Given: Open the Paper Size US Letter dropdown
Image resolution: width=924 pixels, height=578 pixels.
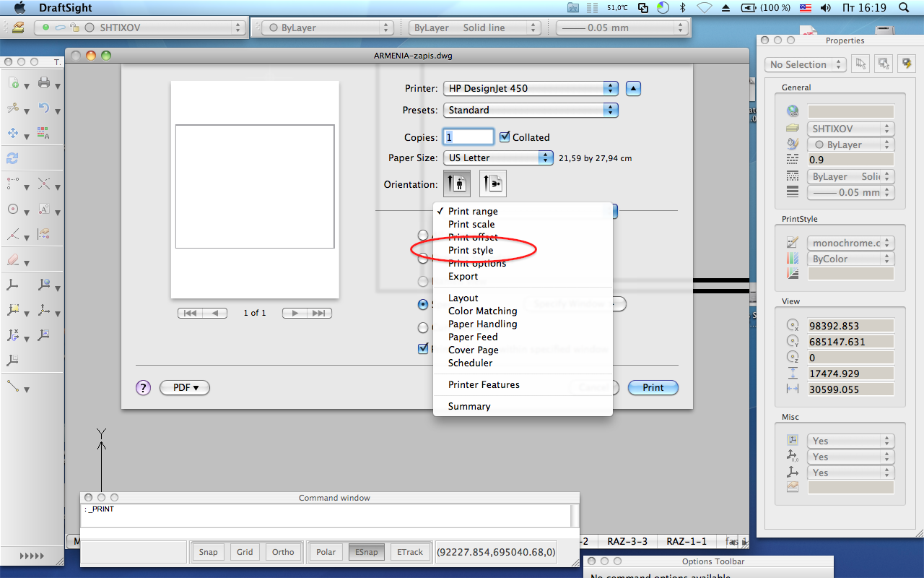Looking at the screenshot, I should (498, 158).
